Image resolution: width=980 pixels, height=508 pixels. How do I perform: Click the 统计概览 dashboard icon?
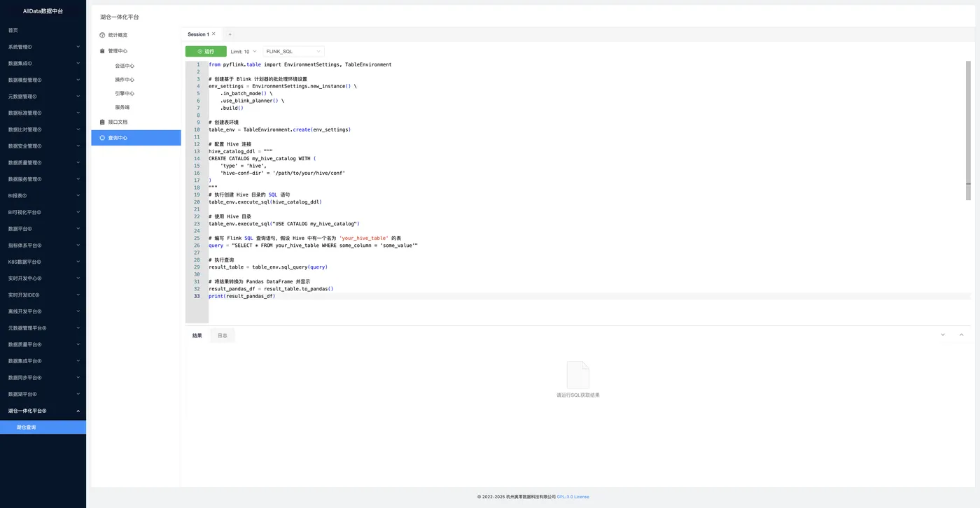point(102,35)
